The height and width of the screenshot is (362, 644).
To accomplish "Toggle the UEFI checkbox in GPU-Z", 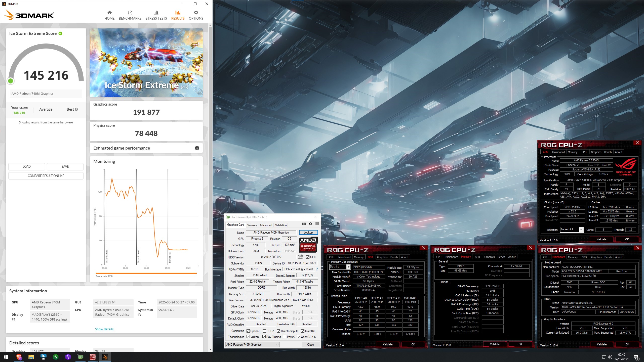I will click(x=308, y=257).
